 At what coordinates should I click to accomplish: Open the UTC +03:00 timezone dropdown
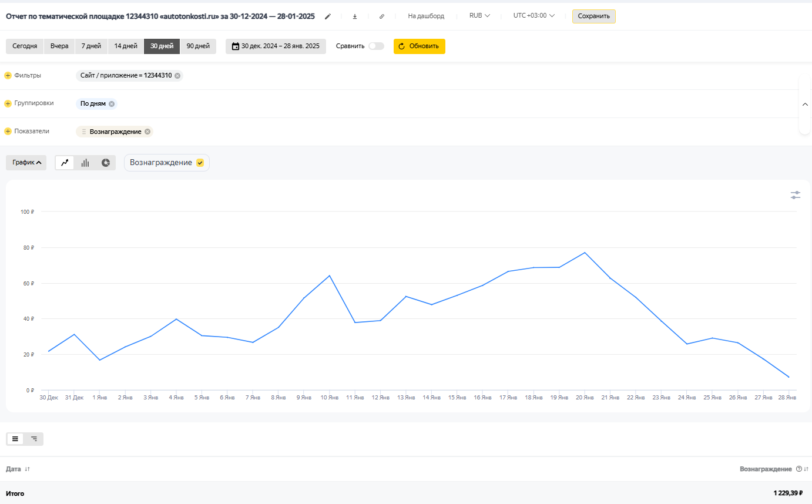click(533, 16)
